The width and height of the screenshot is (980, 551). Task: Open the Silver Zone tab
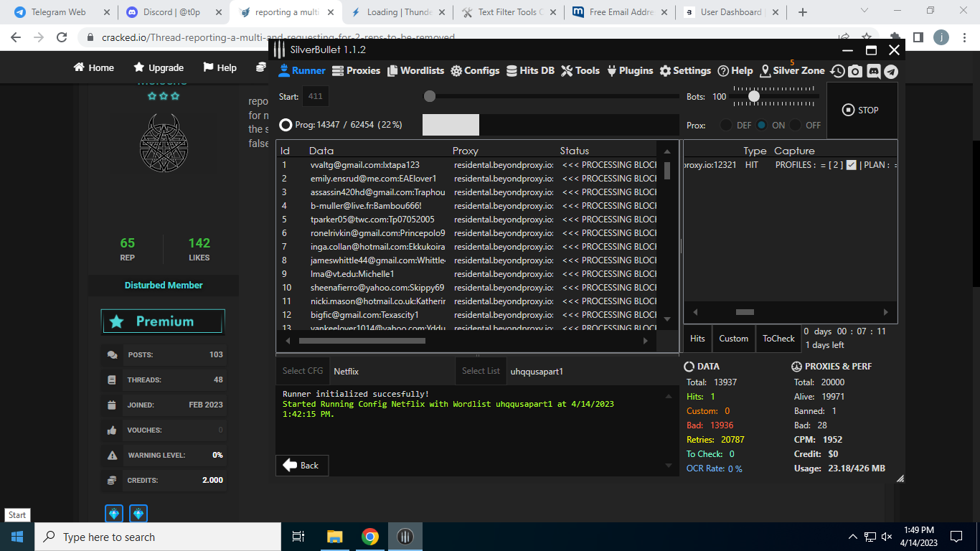tap(793, 70)
